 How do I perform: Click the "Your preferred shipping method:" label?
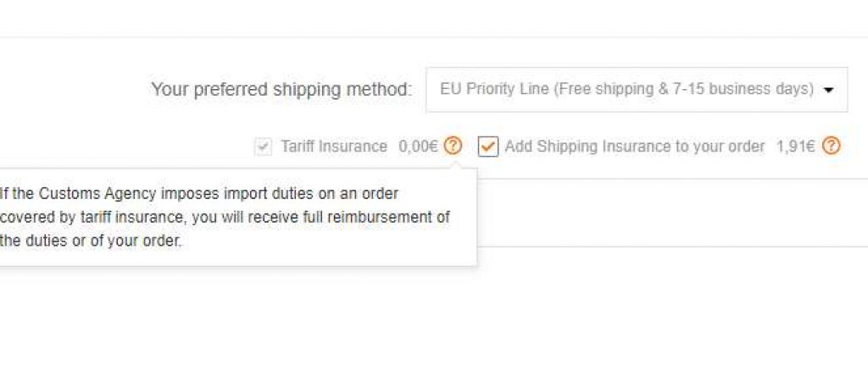[x=281, y=90]
